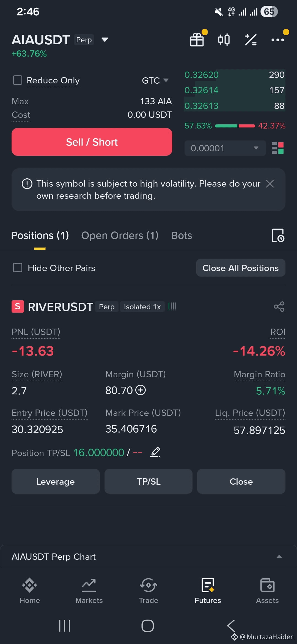Open the 0.00001 price precision dropdown
Viewport: 297px width, 644px height.
pyautogui.click(x=225, y=148)
